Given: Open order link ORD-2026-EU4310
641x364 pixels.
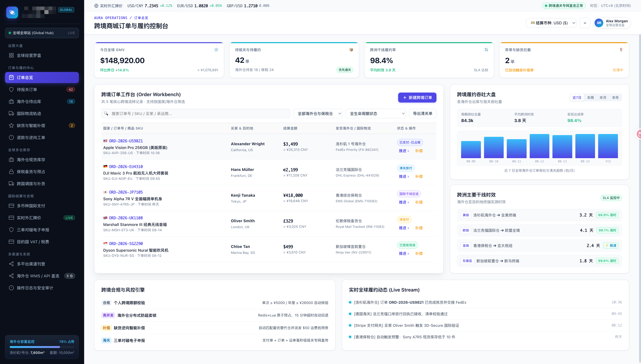Looking at the screenshot, I should pos(126,167).
